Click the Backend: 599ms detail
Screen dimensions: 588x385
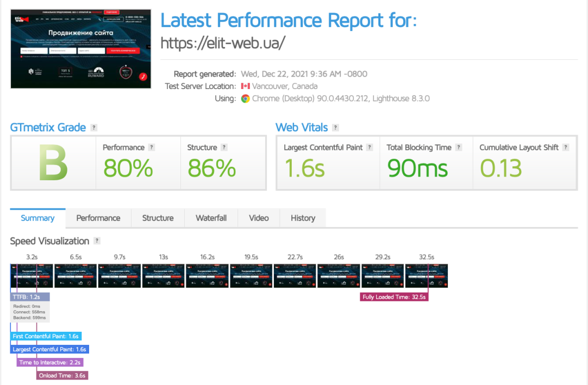29,318
